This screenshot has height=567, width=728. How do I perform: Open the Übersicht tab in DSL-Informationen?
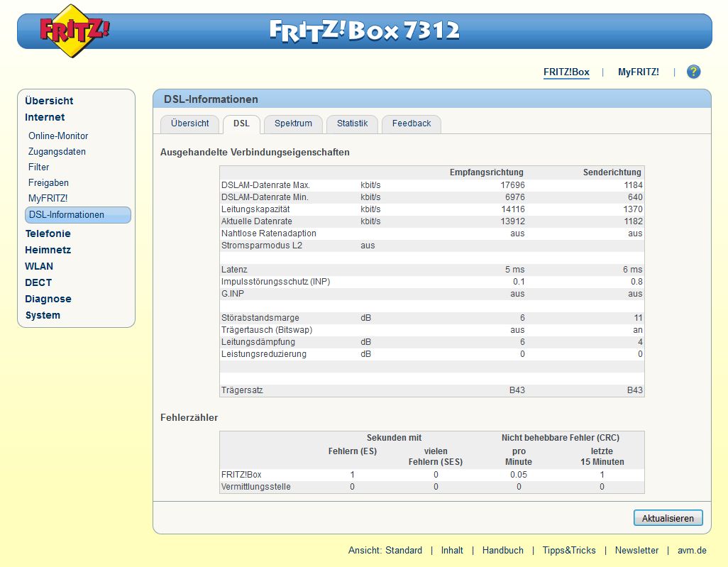pos(189,123)
